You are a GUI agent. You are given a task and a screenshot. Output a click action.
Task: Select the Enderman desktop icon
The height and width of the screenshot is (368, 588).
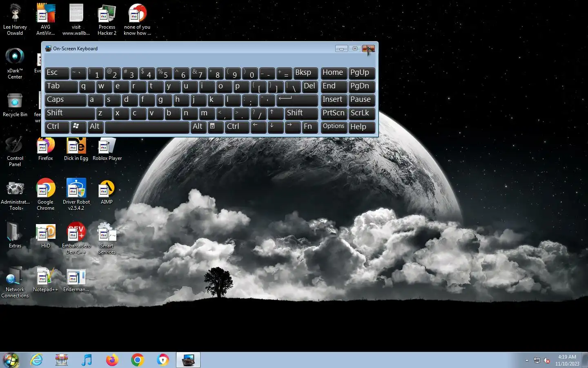point(76,280)
